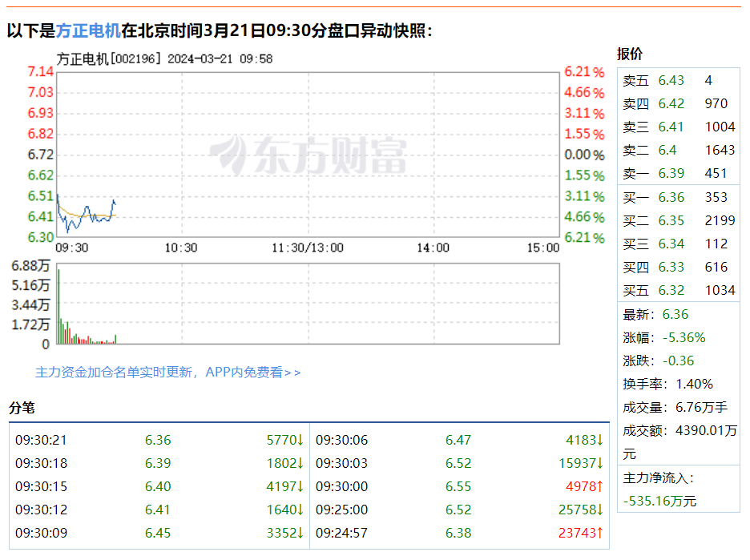The width and height of the screenshot is (750, 560).
Task: Click red tick volume 4978↑
Action: click(x=584, y=486)
